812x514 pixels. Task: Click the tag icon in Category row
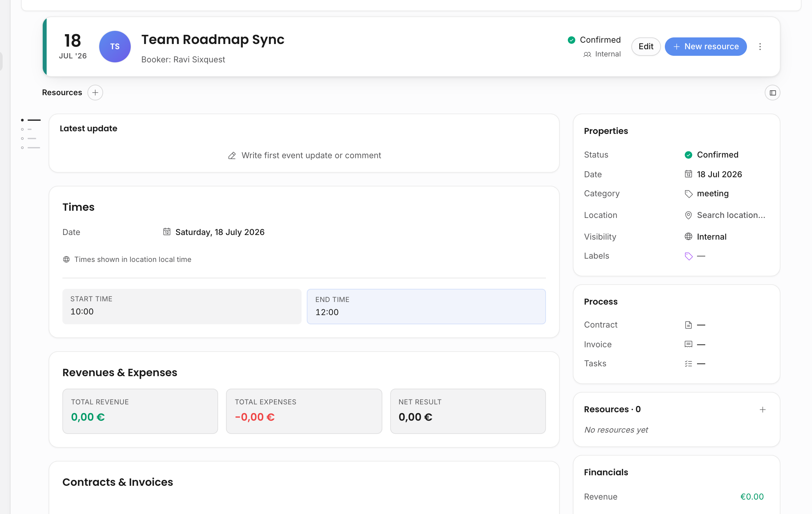[x=688, y=193]
